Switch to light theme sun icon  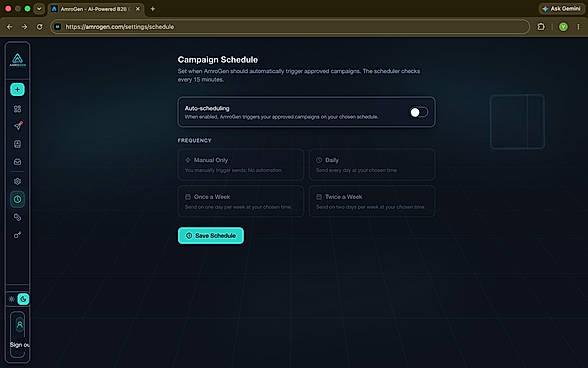click(x=12, y=299)
